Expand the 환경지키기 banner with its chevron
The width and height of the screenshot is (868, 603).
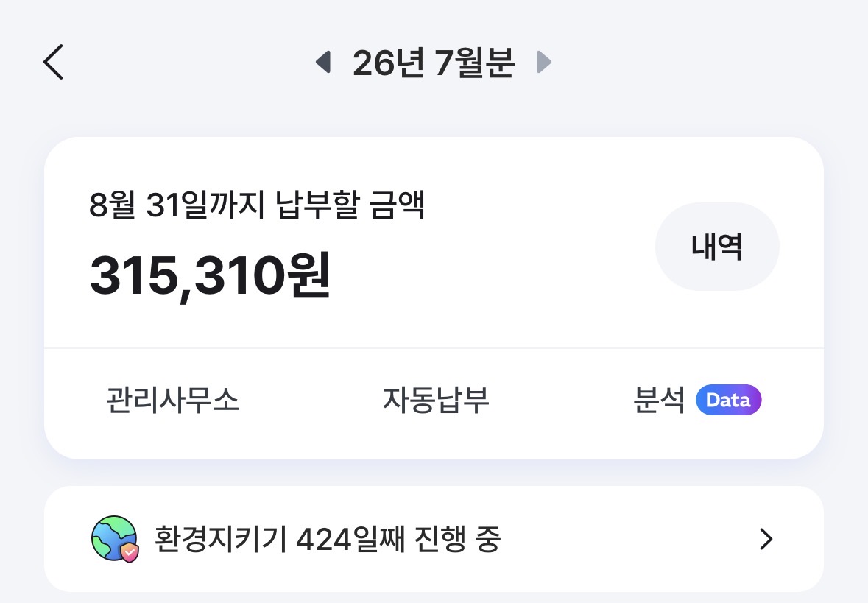(x=766, y=539)
